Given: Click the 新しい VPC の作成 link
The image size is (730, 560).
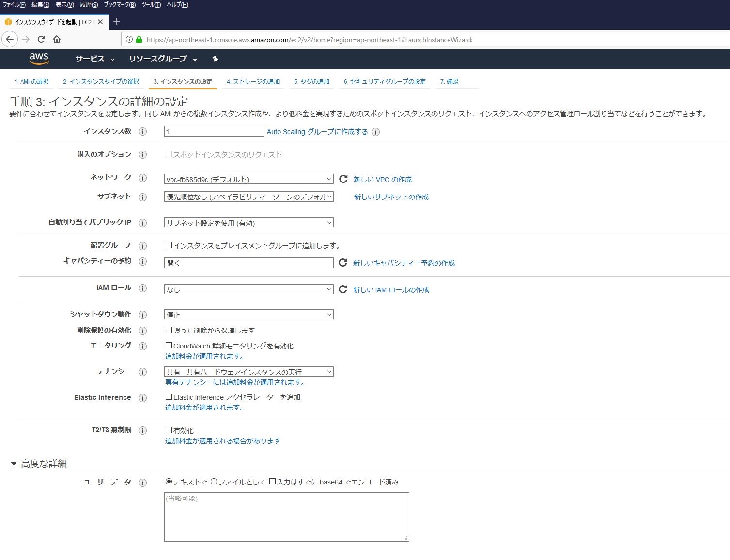Looking at the screenshot, I should 382,179.
